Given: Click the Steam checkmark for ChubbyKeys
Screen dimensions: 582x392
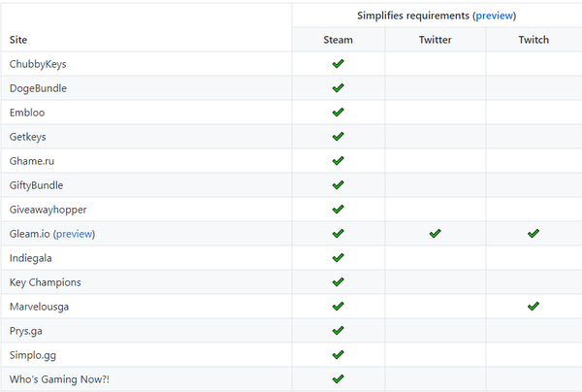Looking at the screenshot, I should pos(338,64).
